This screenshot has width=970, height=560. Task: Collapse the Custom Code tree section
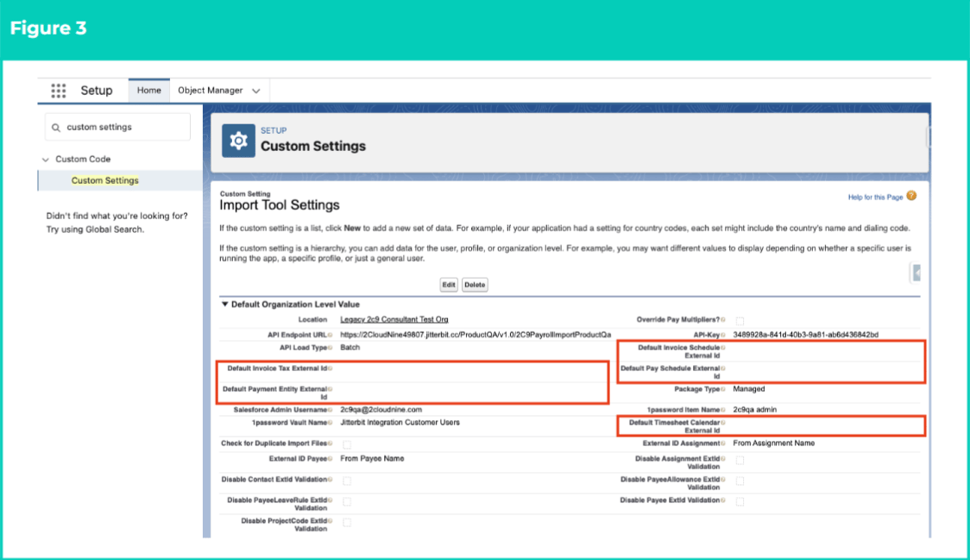point(45,160)
